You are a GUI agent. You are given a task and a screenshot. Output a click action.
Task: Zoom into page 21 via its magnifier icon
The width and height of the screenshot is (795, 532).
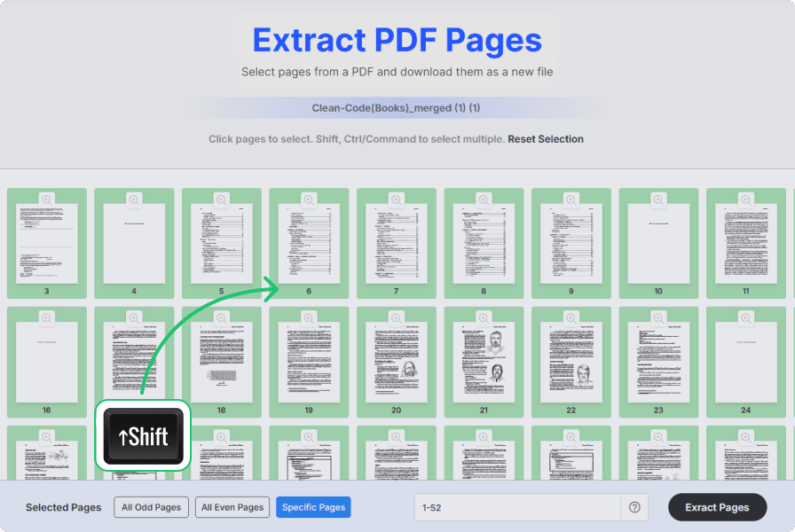click(483, 317)
